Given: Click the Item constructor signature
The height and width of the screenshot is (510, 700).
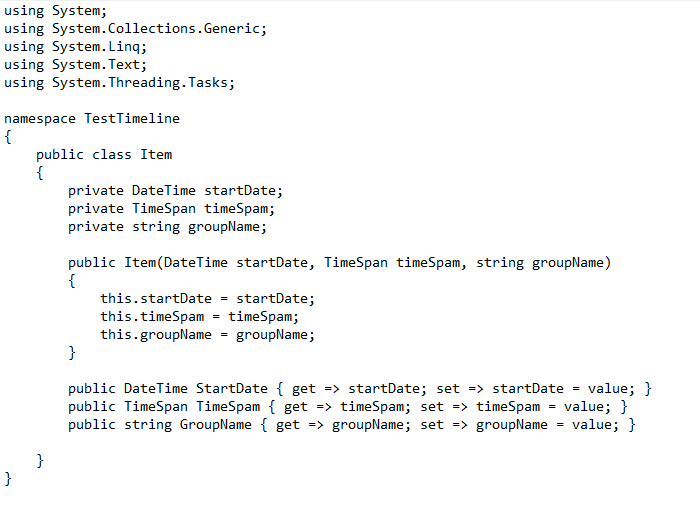Looking at the screenshot, I should tap(339, 263).
